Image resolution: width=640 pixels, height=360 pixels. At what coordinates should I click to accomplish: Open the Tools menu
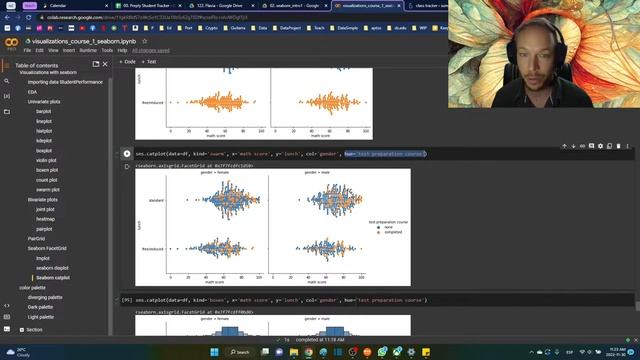107,51
